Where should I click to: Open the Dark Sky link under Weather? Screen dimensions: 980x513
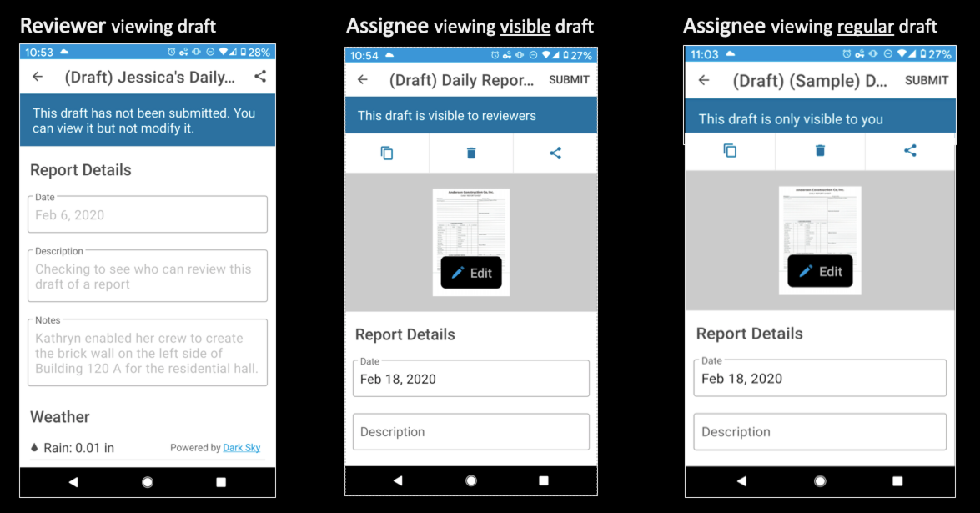point(239,448)
